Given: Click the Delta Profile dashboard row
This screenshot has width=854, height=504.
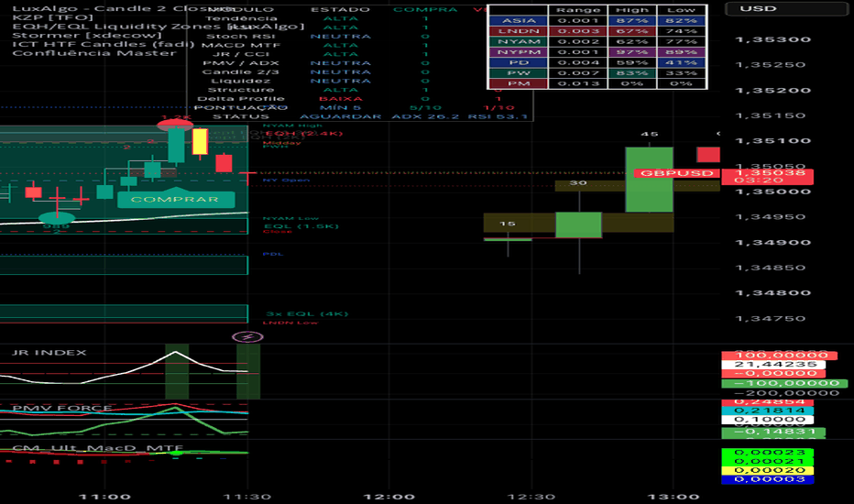Looking at the screenshot, I should (x=359, y=99).
